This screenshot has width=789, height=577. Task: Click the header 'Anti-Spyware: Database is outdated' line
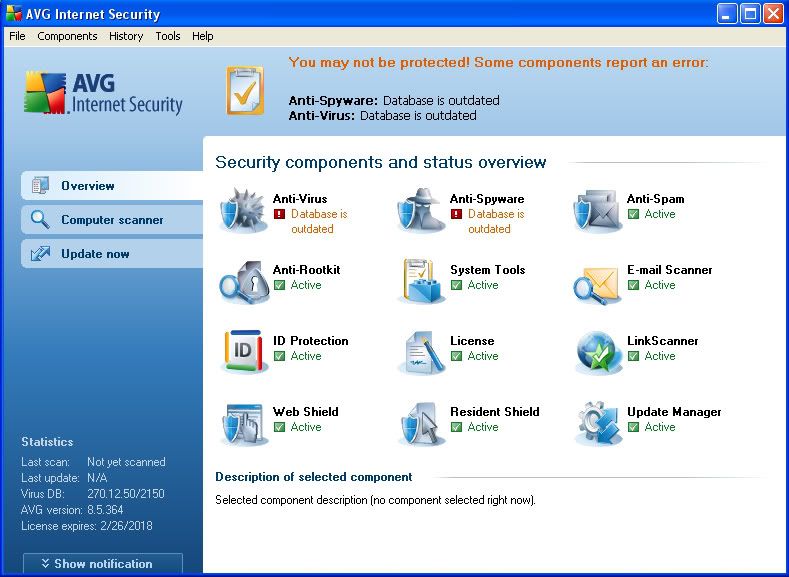394,100
